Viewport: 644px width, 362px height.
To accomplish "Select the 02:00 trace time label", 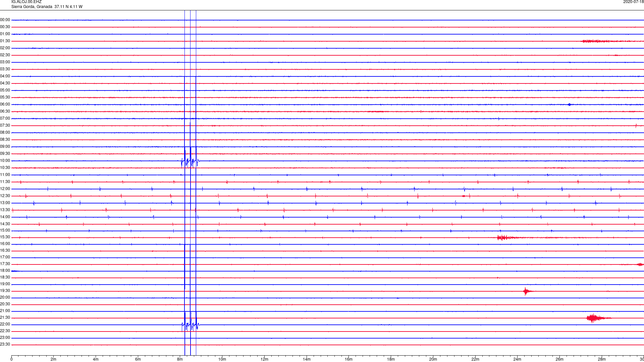I will pos(5,48).
